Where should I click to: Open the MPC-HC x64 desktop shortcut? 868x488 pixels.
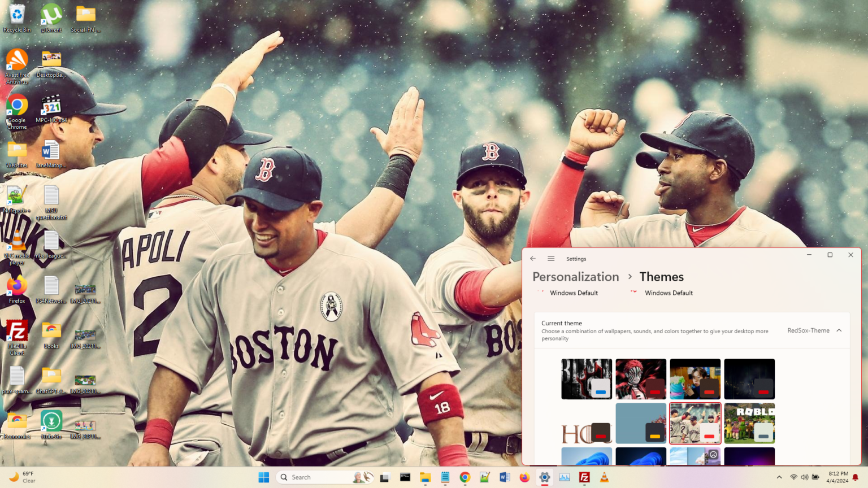tap(51, 106)
